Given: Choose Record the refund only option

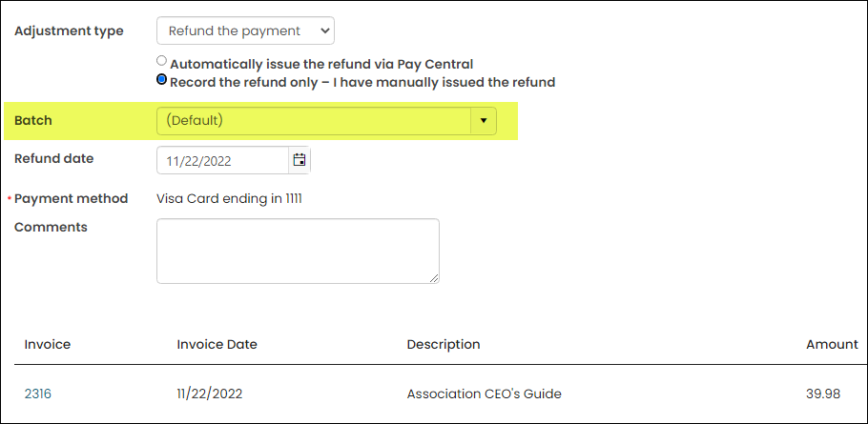Looking at the screenshot, I should tap(161, 80).
